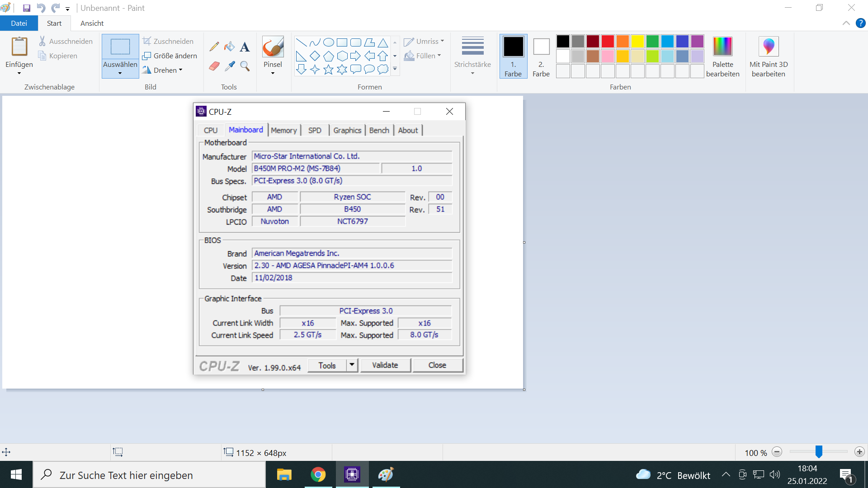Select the Text tool
The width and height of the screenshot is (868, 488).
click(245, 47)
